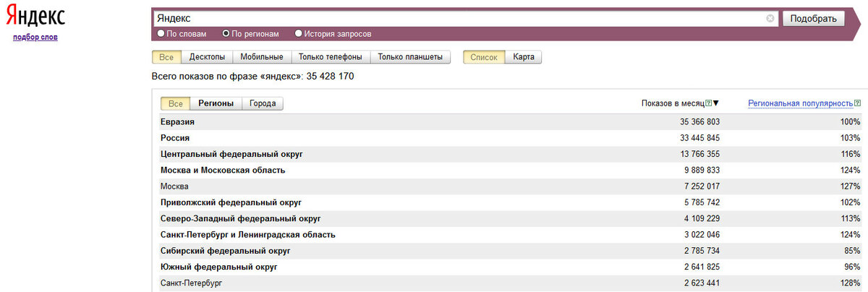Click the Евразия row name
The image size is (868, 292).
tap(177, 121)
